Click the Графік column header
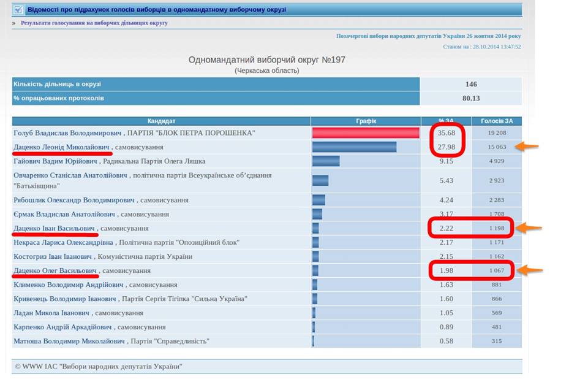Viewport: 588px width, 379px height. point(366,121)
